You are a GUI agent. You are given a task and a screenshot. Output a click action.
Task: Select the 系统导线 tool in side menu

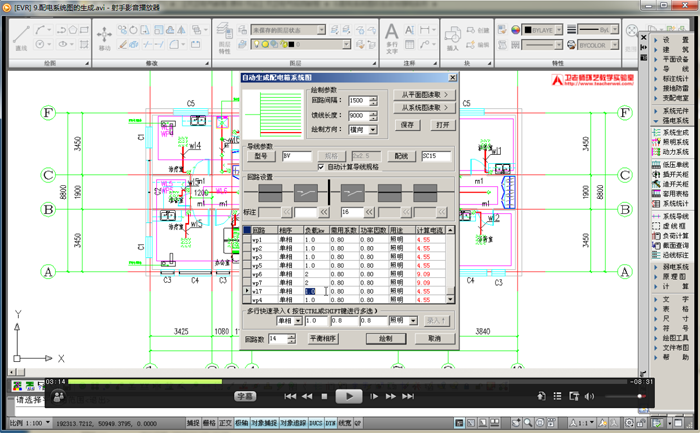tap(671, 216)
